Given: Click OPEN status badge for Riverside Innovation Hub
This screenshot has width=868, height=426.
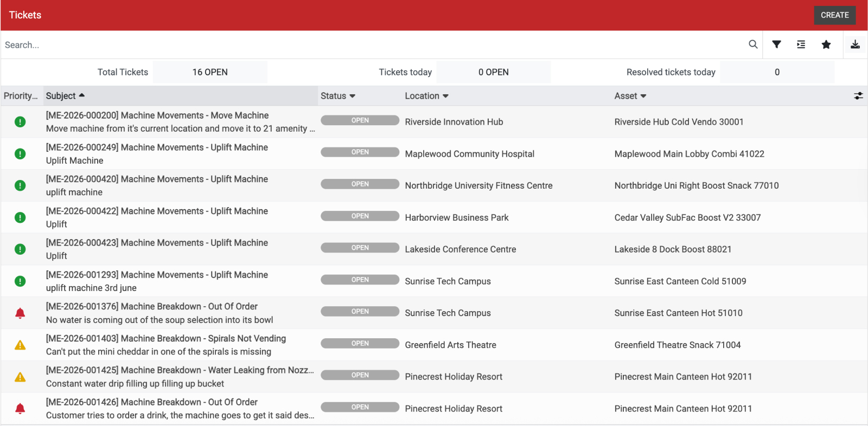Looking at the screenshot, I should click(360, 120).
